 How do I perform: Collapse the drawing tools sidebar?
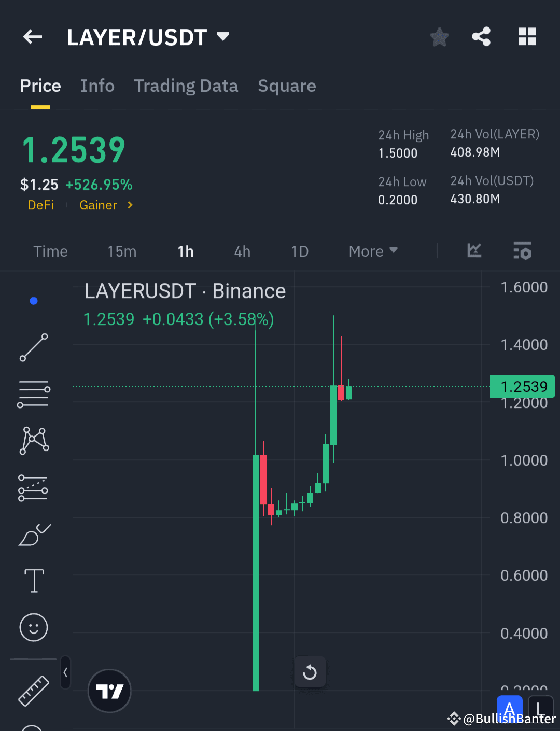65,672
